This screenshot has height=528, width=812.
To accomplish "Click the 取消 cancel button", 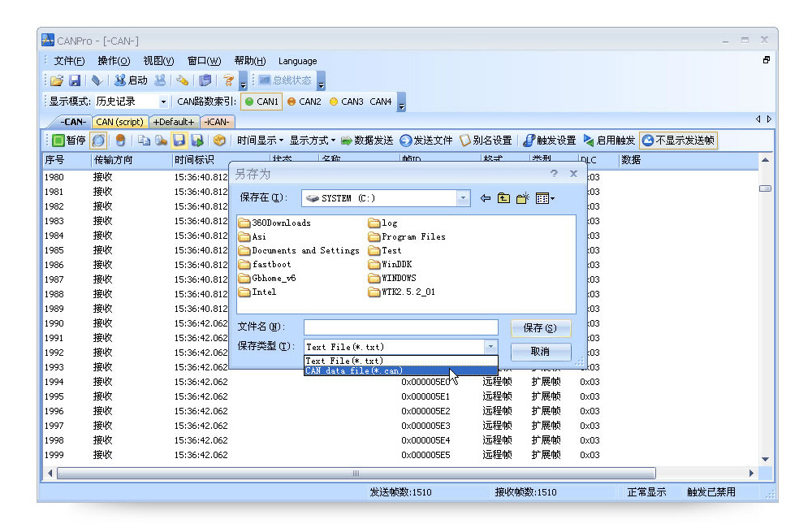I will pos(540,352).
